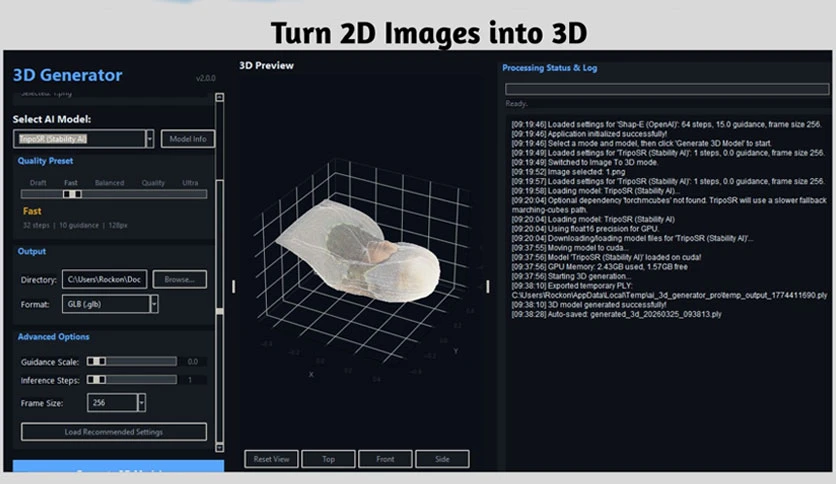This screenshot has height=484, width=836.
Task: Click the Browse... button for output directory
Action: 180,279
